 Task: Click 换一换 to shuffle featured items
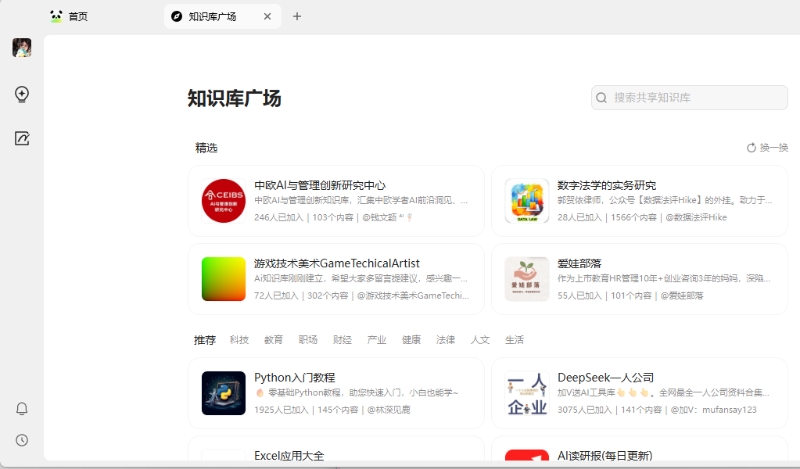click(774, 148)
